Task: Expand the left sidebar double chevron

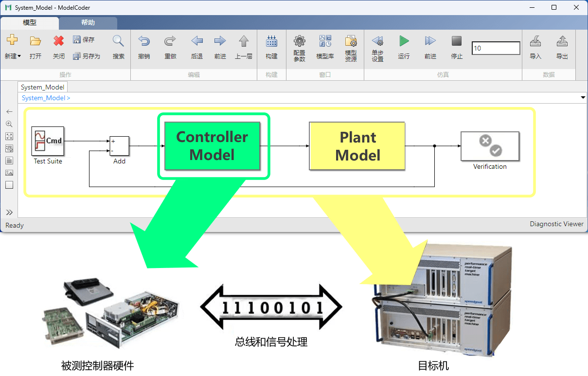Action: pos(9,212)
